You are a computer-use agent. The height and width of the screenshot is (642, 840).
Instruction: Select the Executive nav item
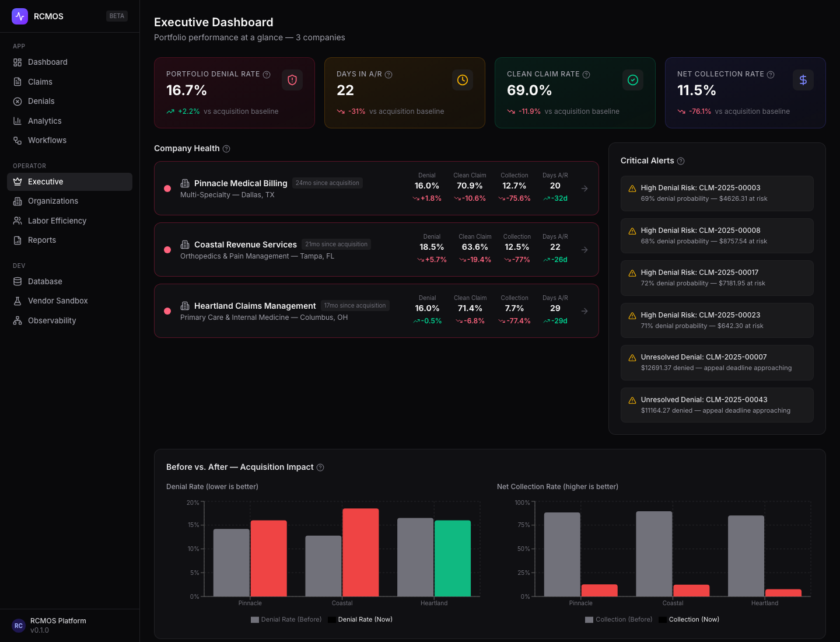(69, 182)
